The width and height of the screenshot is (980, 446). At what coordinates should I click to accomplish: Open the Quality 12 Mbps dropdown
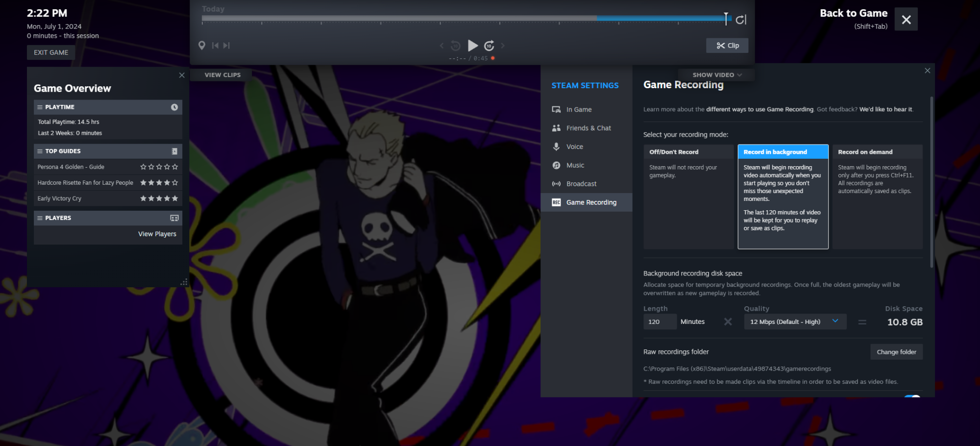coord(795,322)
